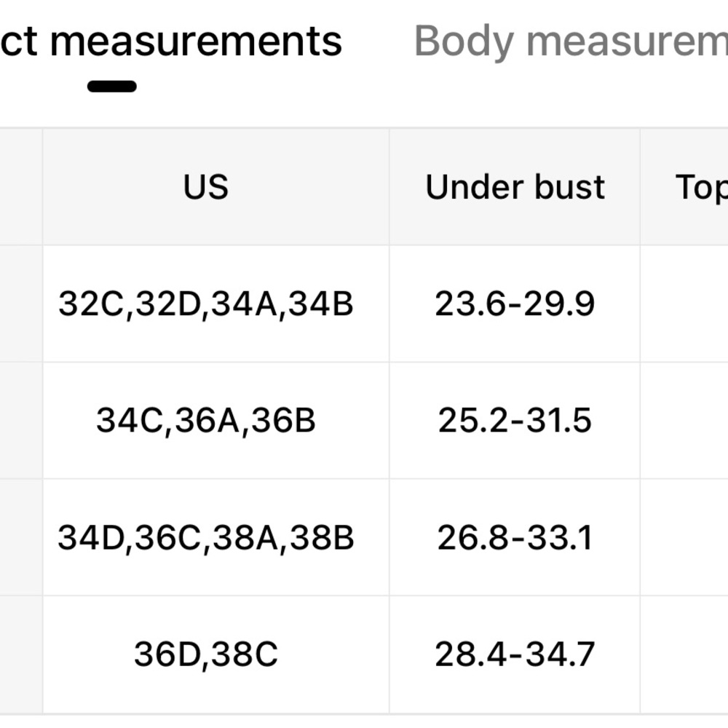Click the black underline indicator beneath active tab

click(x=112, y=86)
